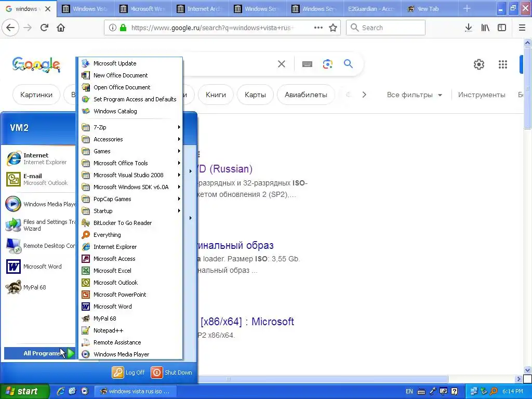Click the Shut Down button

click(171, 373)
